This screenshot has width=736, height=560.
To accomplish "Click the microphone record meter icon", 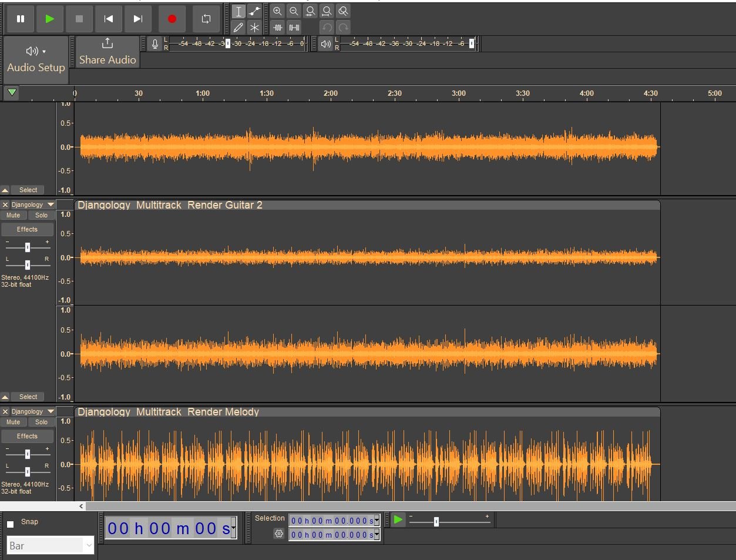I will [x=154, y=44].
